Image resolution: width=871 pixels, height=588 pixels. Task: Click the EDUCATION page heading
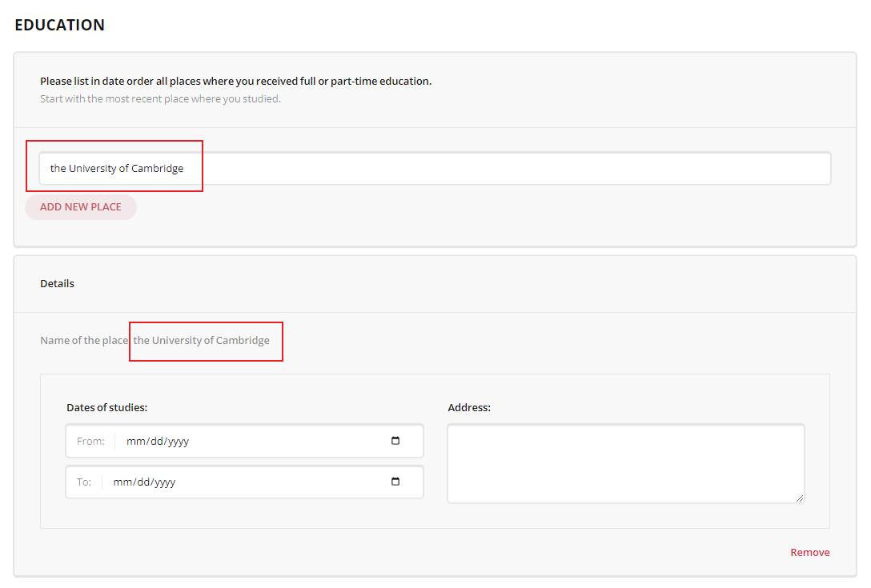pyautogui.click(x=59, y=25)
